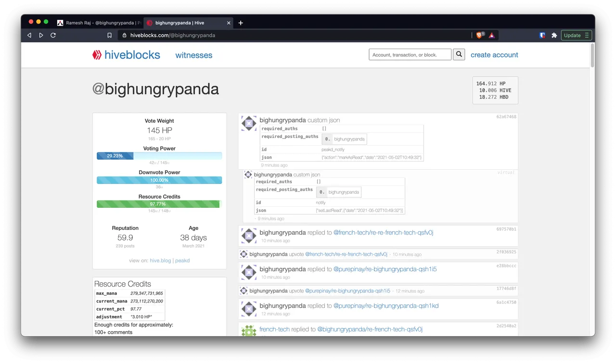Screen dimensions: 616x364
Task: Click the 164.912 HP balance
Action: (x=491, y=84)
